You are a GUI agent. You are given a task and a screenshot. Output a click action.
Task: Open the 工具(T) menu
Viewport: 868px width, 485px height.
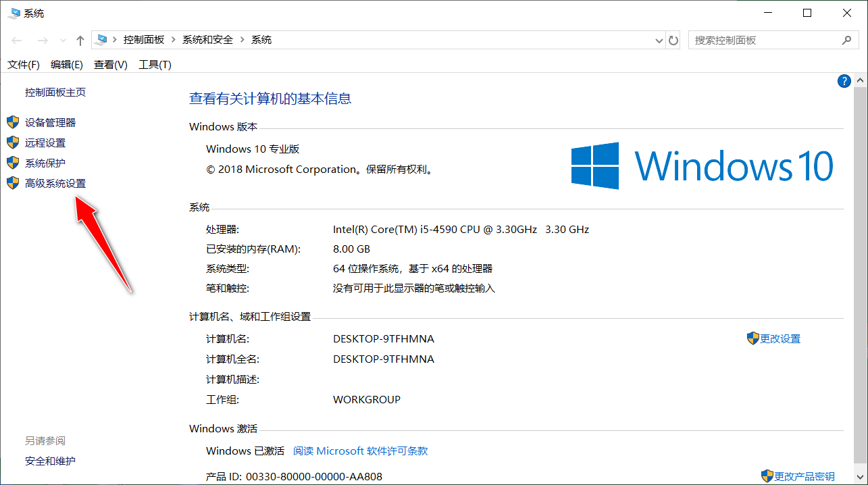point(155,65)
